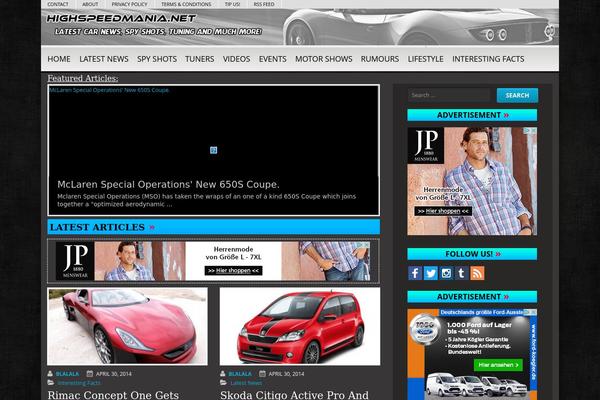The image size is (600, 400).
Task: Open INTERESTING FACTS section
Action: [488, 59]
